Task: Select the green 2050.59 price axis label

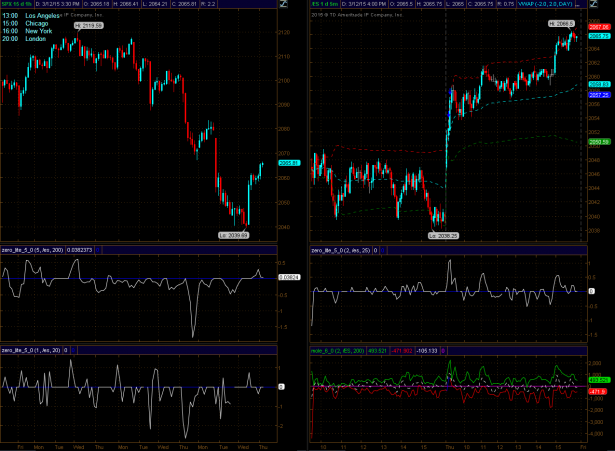Action: (x=599, y=143)
